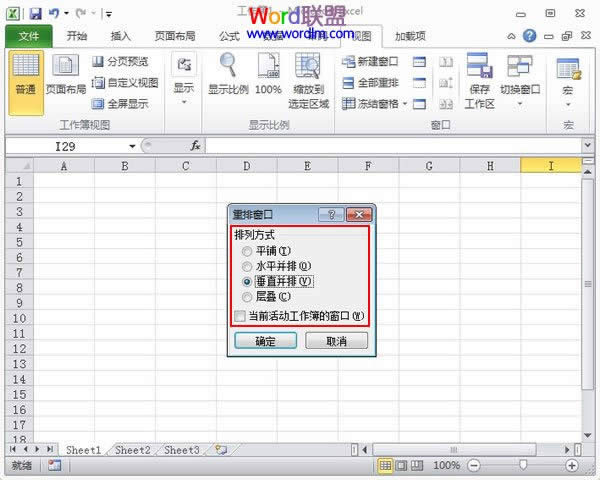Switch to Page Layout (页面布局) view icon
Screen dimensions: 600x480
pos(66,76)
